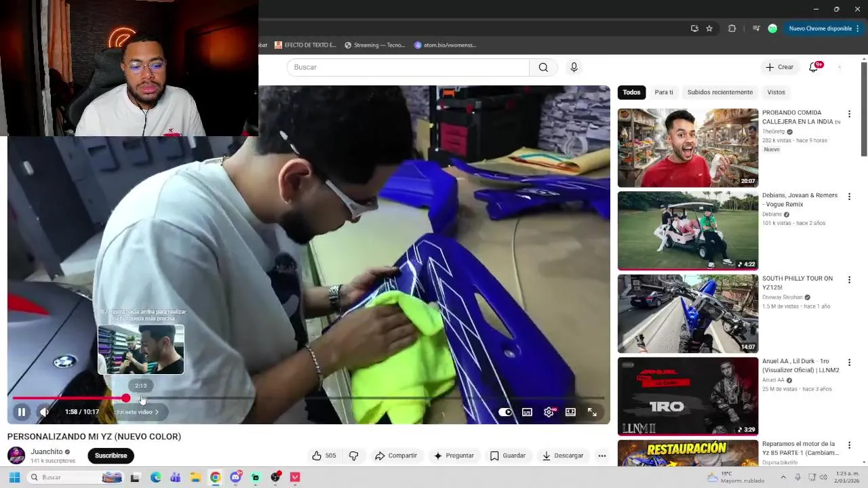Open the Chrome extensions puzzle icon

click(x=732, y=28)
